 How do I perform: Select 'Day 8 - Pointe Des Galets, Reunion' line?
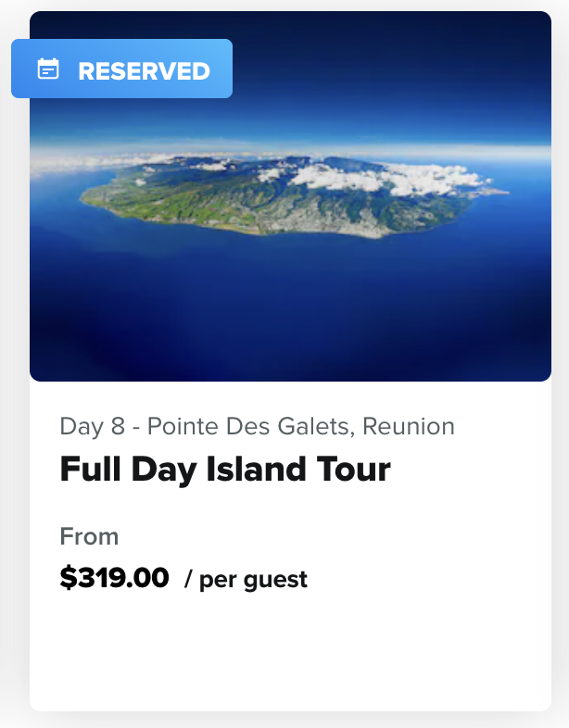click(257, 426)
